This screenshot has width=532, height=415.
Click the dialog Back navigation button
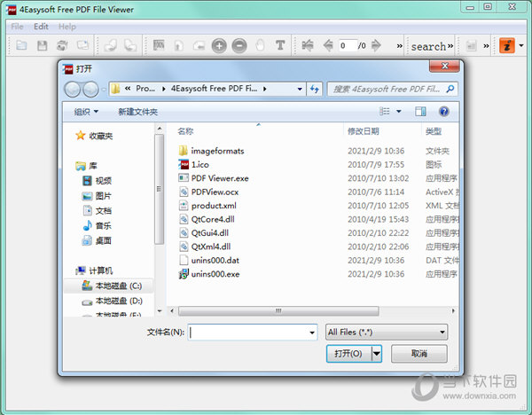(x=73, y=90)
